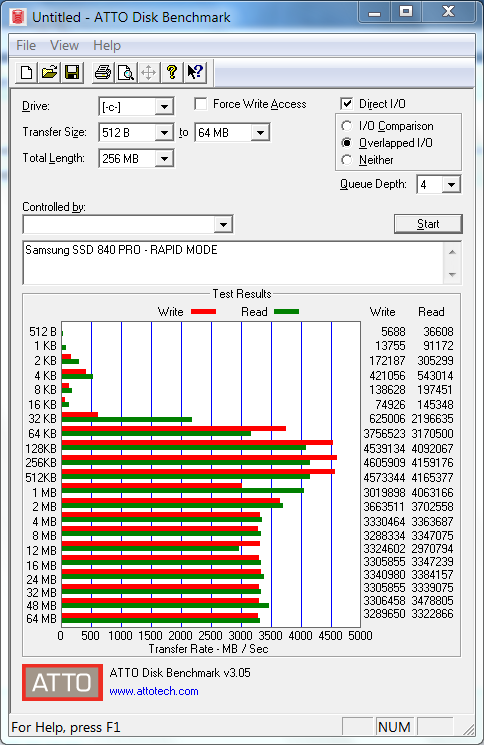
Task: Open Print Preview toolbar icon
Action: 125,72
